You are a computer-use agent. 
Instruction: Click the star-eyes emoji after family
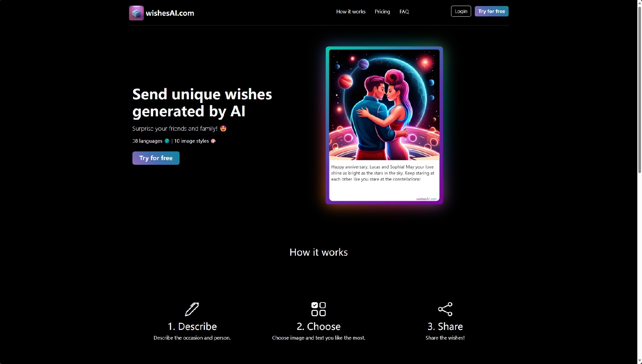(223, 129)
